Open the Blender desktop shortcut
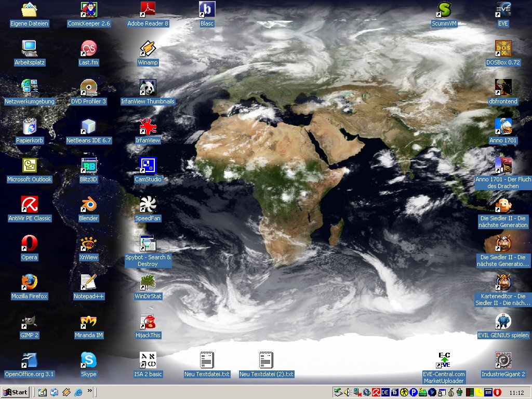532x399 pixels. tap(88, 205)
